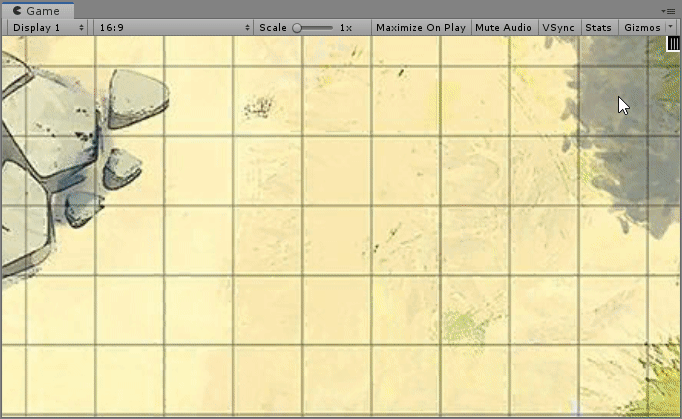
Task: Click the Scale slider handle
Action: click(297, 28)
